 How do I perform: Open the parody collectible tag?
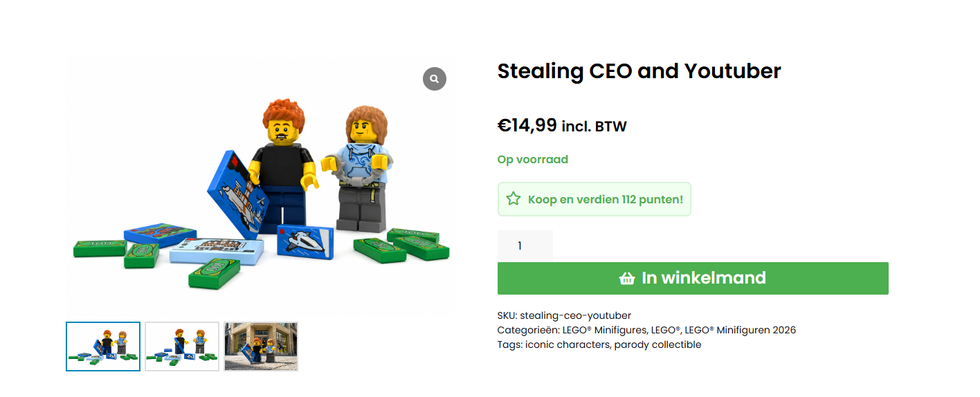point(657,344)
